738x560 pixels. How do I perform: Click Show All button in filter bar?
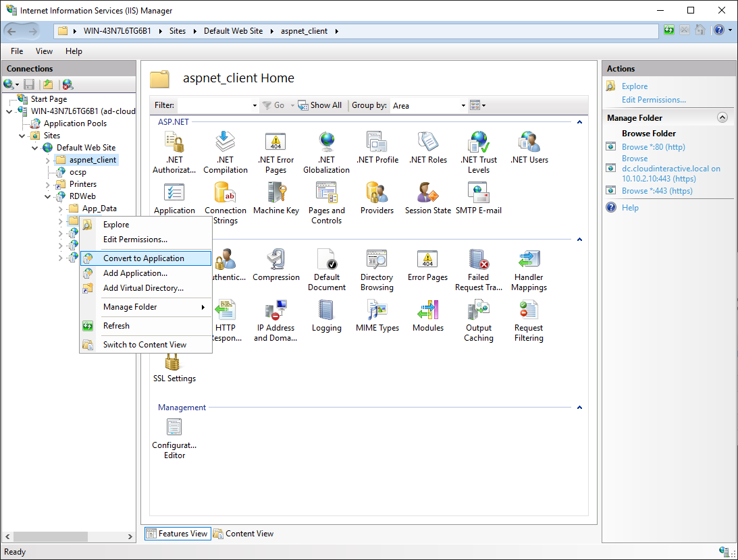coord(320,105)
